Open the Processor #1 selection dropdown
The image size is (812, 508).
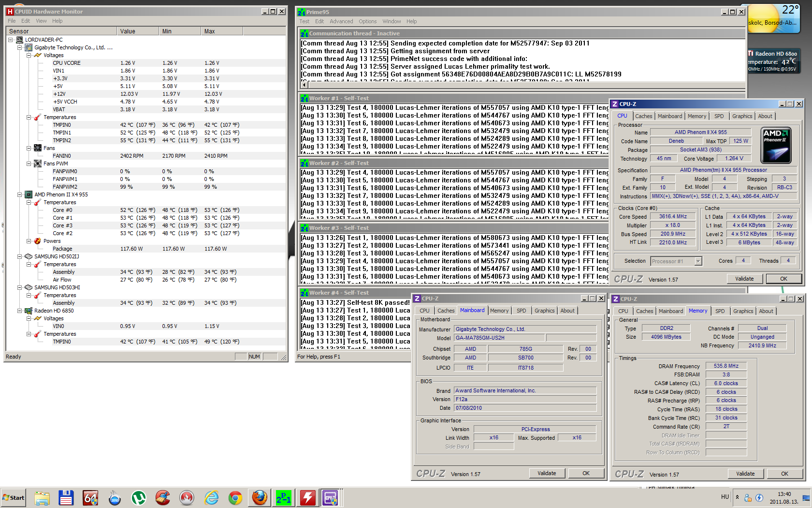(x=698, y=261)
